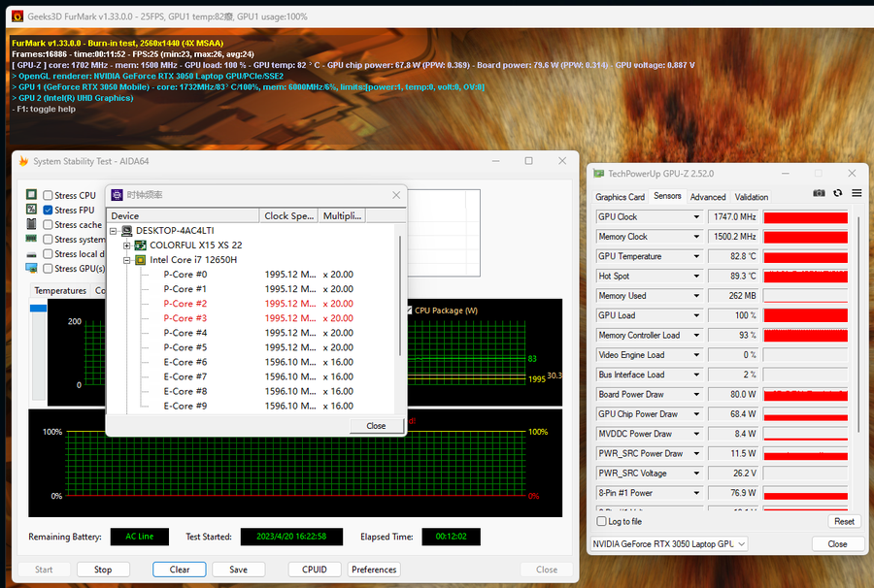Viewport: 874px width, 588px height.
Task: Expand the COLORFUL X15 XS 22 tree node
Action: tap(126, 245)
